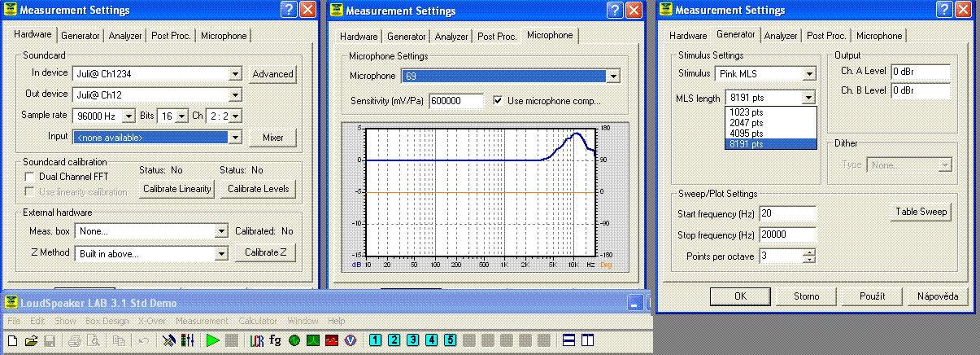Screen dimensions: 980x355
Task: Switch to Analyzer tab in the soundcard Hardware window
Action: click(x=126, y=36)
